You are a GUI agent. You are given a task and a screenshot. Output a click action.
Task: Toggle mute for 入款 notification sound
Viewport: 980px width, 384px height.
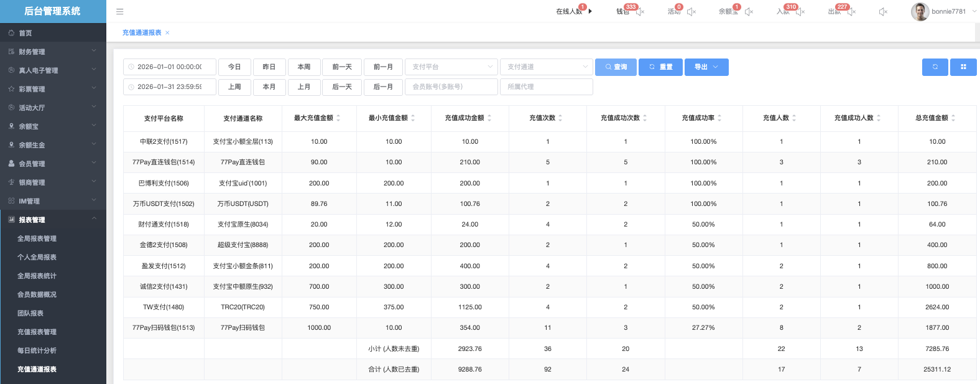(801, 12)
